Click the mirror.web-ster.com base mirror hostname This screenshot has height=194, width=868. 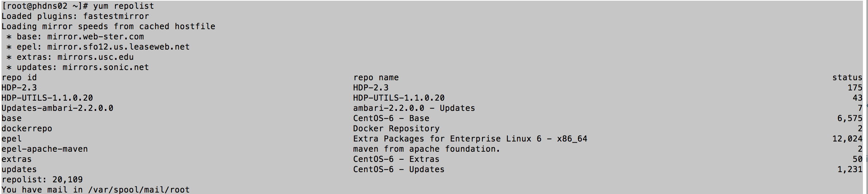(x=95, y=37)
